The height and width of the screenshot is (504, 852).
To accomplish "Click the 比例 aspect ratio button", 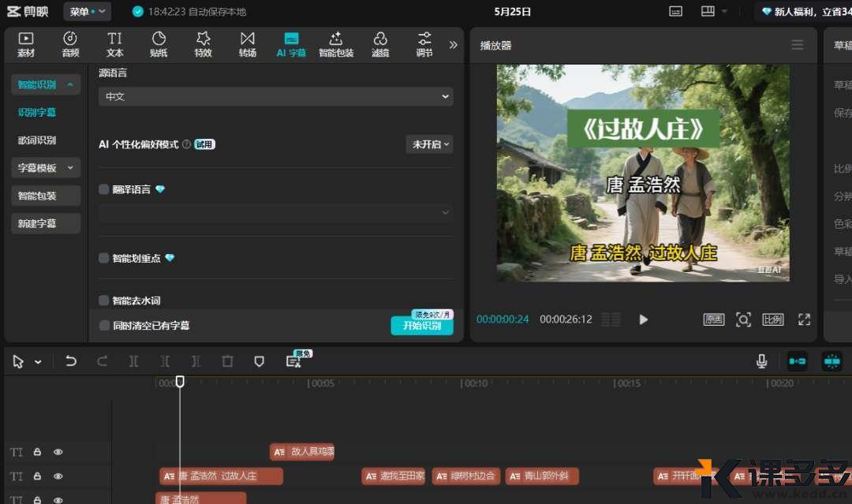I will tap(772, 320).
